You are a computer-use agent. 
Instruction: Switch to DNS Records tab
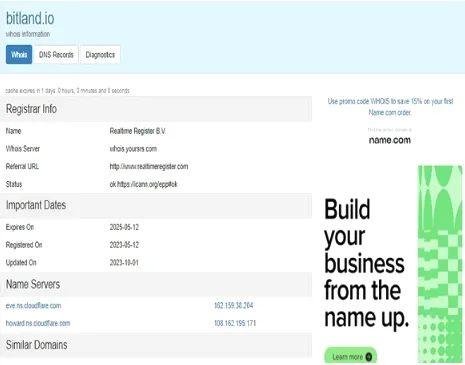pos(56,54)
